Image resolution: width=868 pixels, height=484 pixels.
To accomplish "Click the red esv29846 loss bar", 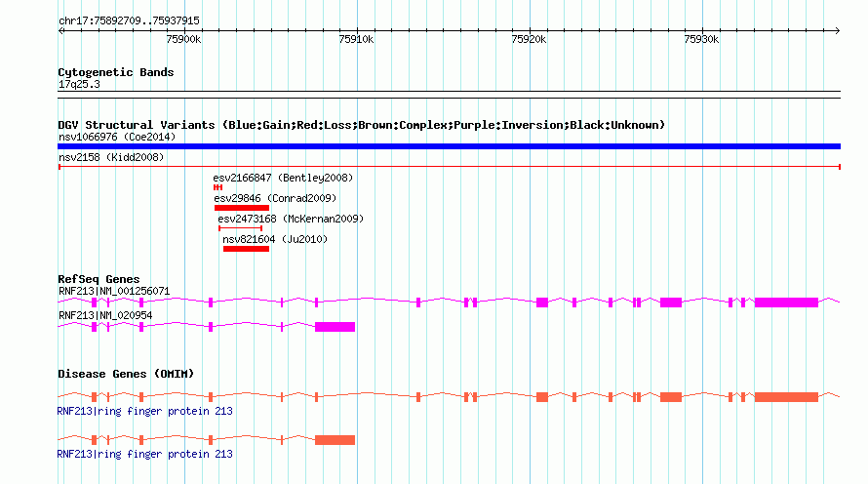I will pyautogui.click(x=242, y=208).
